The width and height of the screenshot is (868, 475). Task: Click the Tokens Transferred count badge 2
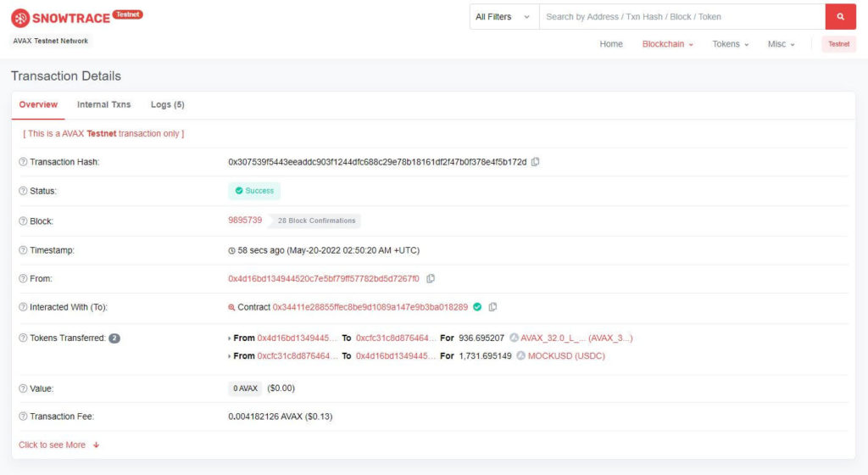pyautogui.click(x=114, y=338)
